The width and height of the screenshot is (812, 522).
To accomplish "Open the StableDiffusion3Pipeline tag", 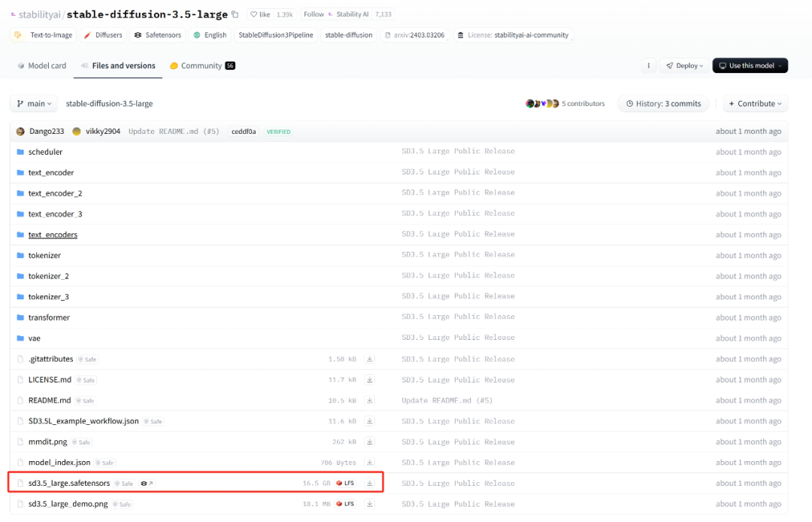I will tap(275, 35).
